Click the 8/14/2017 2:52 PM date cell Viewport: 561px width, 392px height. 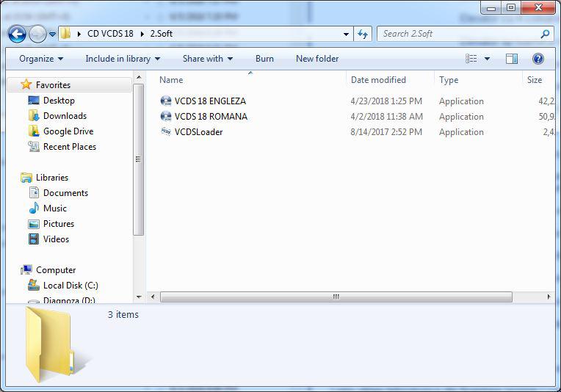[x=386, y=132]
